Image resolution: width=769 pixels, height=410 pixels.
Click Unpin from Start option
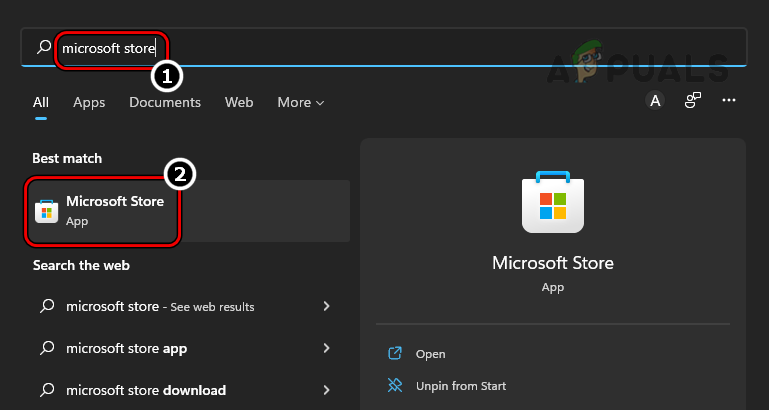[461, 386]
